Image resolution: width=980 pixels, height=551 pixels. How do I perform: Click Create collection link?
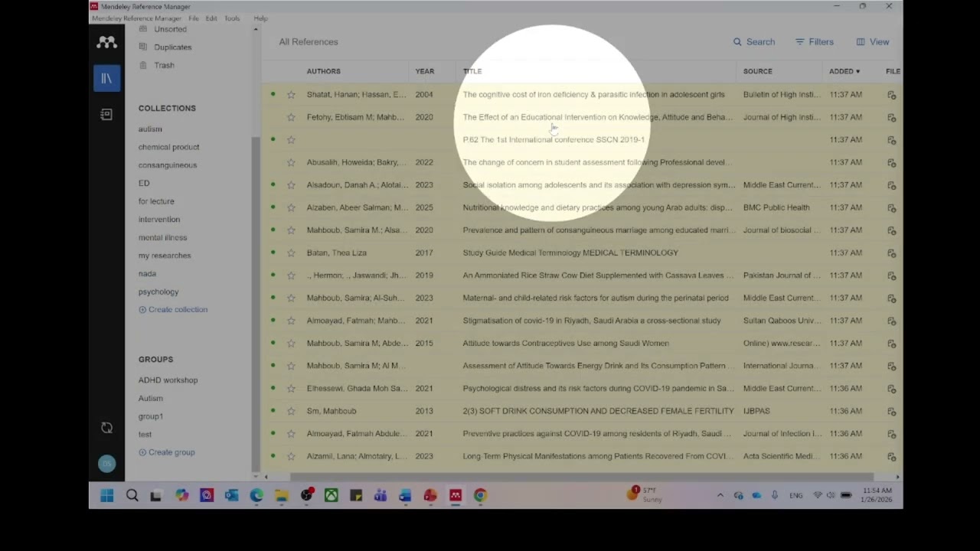tap(173, 310)
